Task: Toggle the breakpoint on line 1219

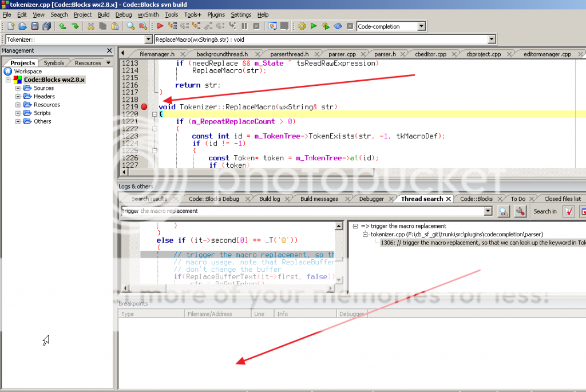Action: [x=144, y=107]
